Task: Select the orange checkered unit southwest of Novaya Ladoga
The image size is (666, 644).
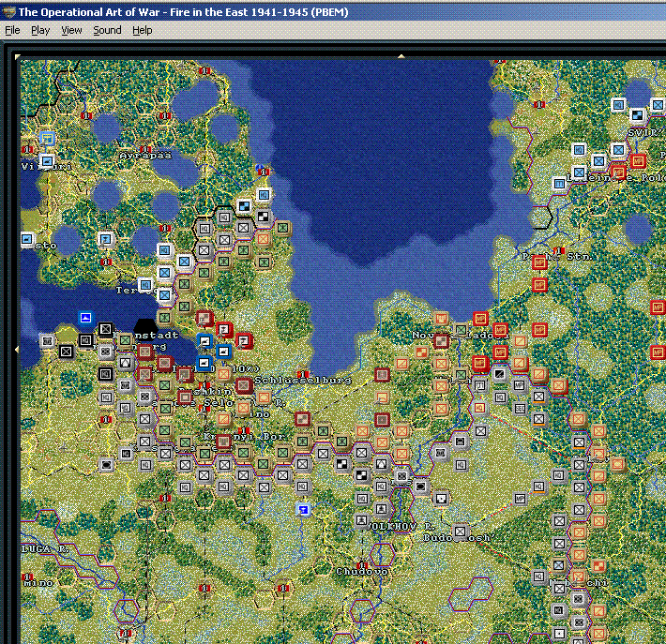Action: (x=421, y=352)
